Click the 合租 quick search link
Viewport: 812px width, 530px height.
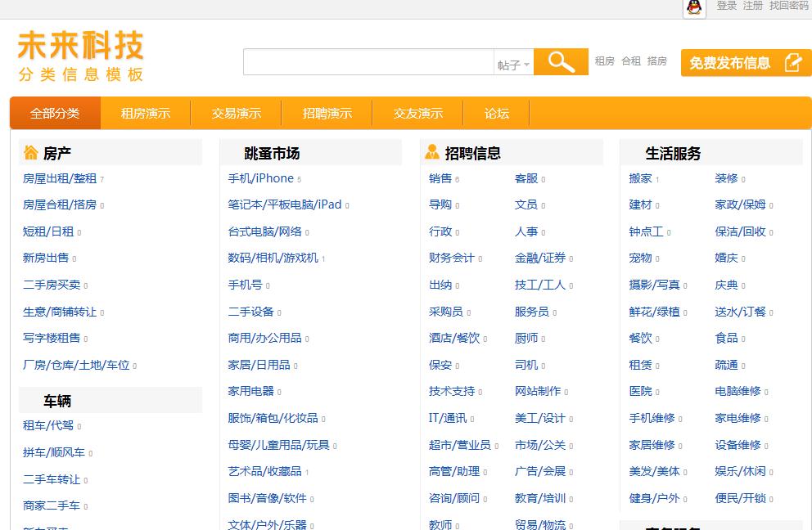631,61
